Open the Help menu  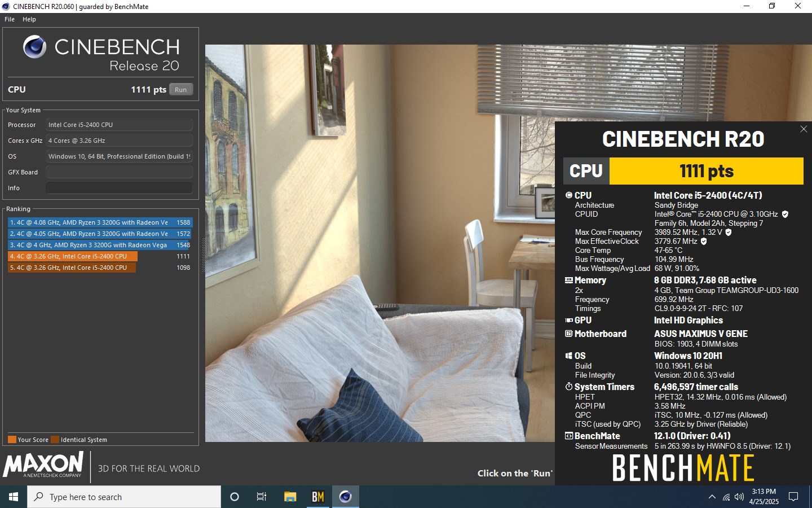pos(29,19)
